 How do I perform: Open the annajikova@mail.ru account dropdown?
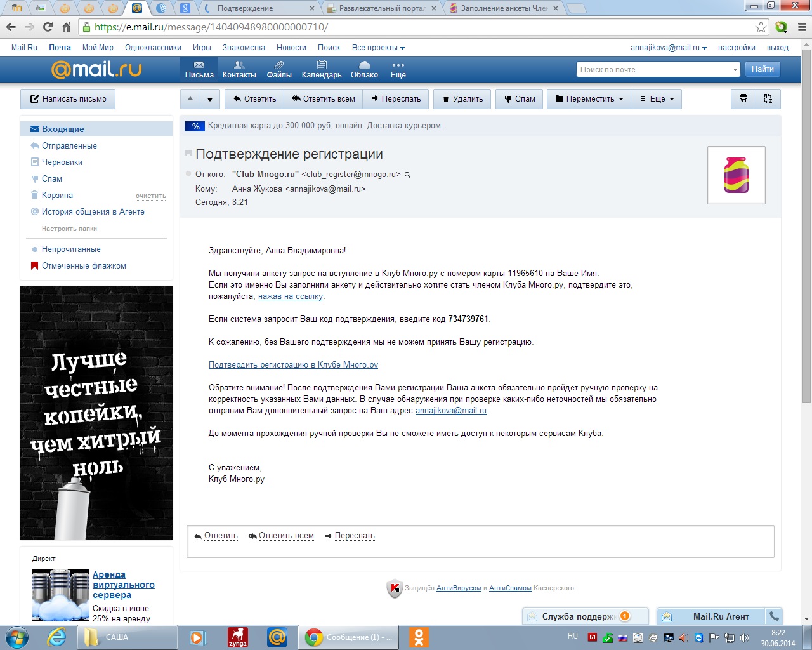669,48
